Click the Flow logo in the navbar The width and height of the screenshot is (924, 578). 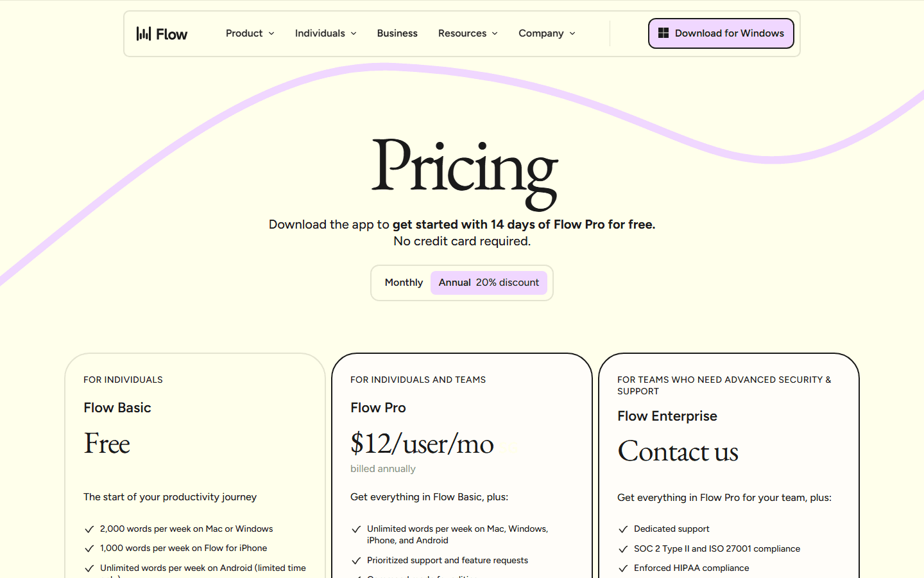pos(162,33)
